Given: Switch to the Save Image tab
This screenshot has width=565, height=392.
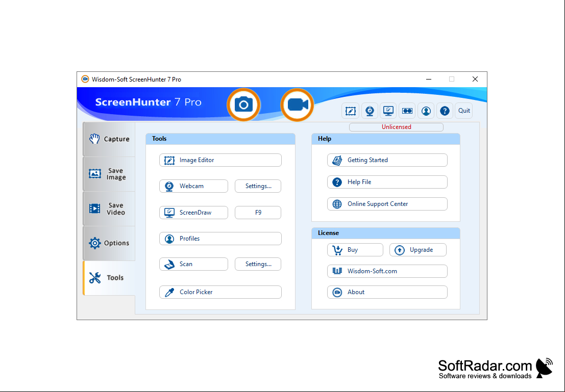Looking at the screenshot, I should click(x=109, y=174).
